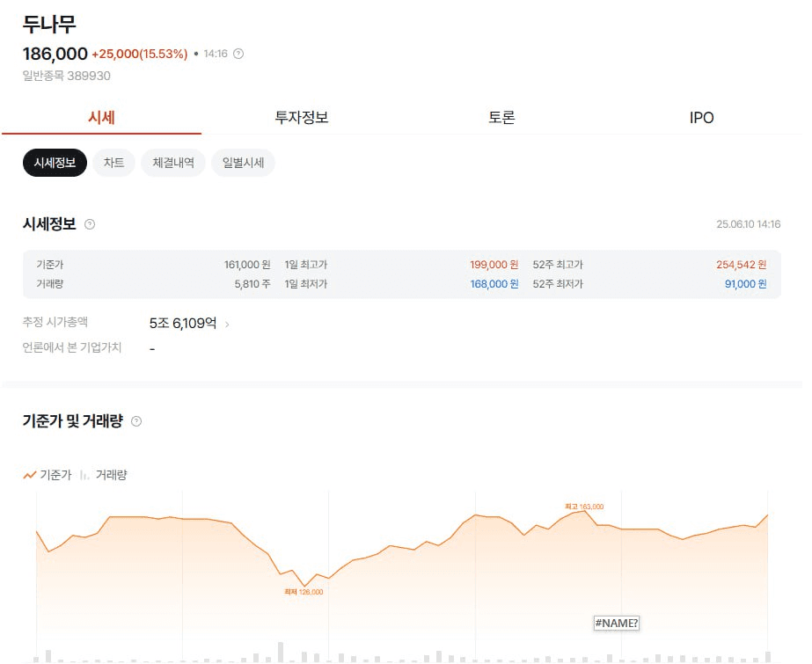Go to the 토론 tab
The height and width of the screenshot is (664, 812).
[x=501, y=118]
